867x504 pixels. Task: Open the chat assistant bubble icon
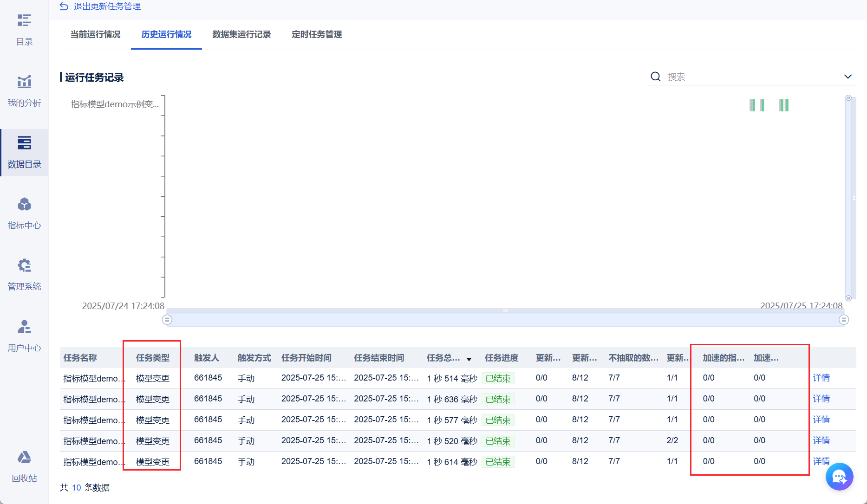tap(840, 477)
